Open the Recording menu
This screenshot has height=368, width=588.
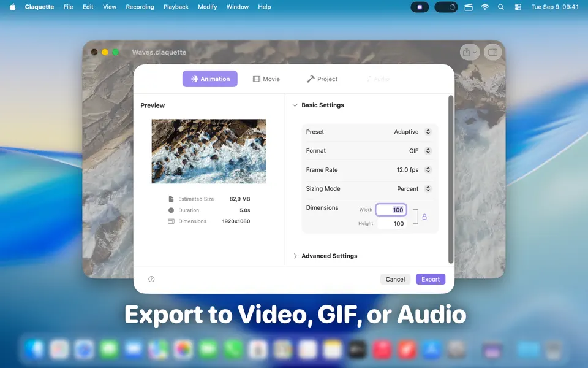(x=140, y=7)
